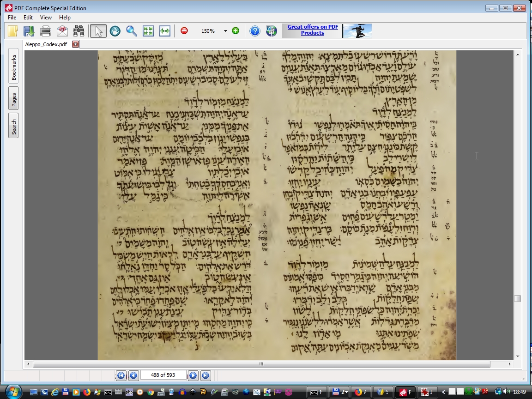Image resolution: width=532 pixels, height=399 pixels.
Task: Expand the Search side panel
Action: pyautogui.click(x=14, y=127)
